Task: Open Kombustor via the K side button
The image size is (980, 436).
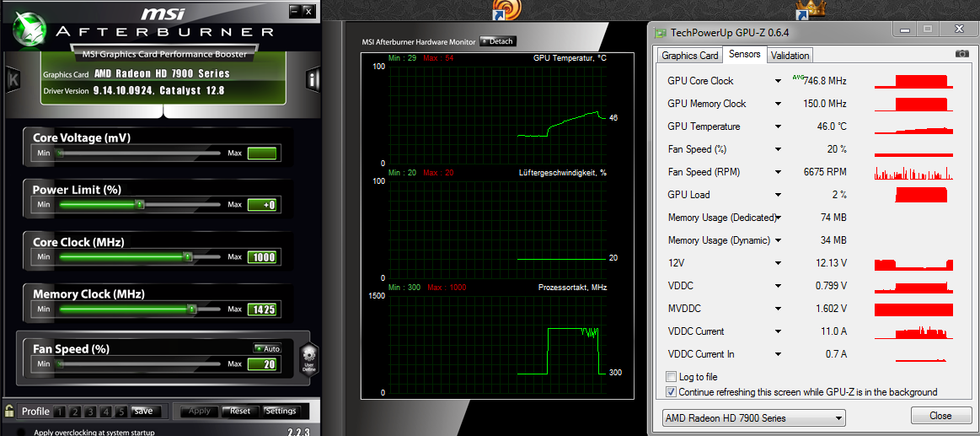Action: click(13, 79)
